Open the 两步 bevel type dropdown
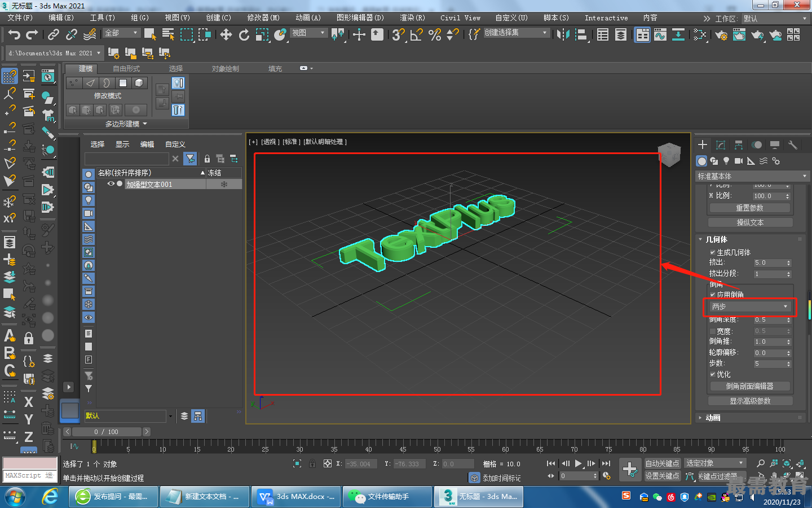Viewport: 812px width, 508px height. [749, 306]
